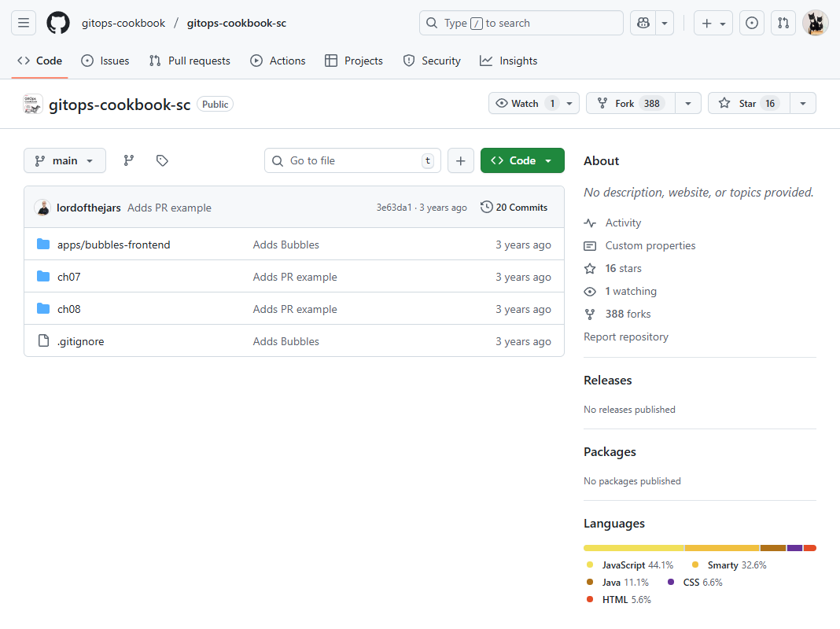Open your issues via the circle-dot icon
This screenshot has width=840, height=629.
tap(752, 23)
